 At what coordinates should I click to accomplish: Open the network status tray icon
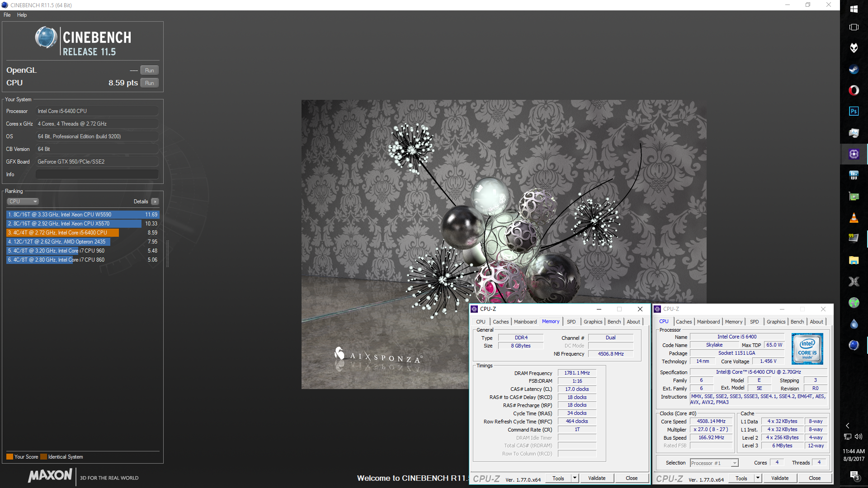pyautogui.click(x=848, y=436)
